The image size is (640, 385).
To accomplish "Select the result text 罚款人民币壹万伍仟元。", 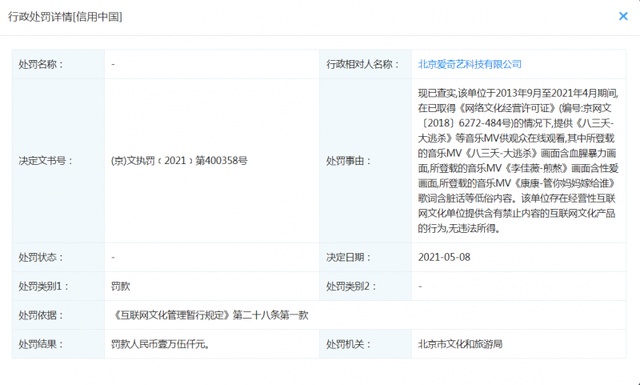I will (x=160, y=344).
